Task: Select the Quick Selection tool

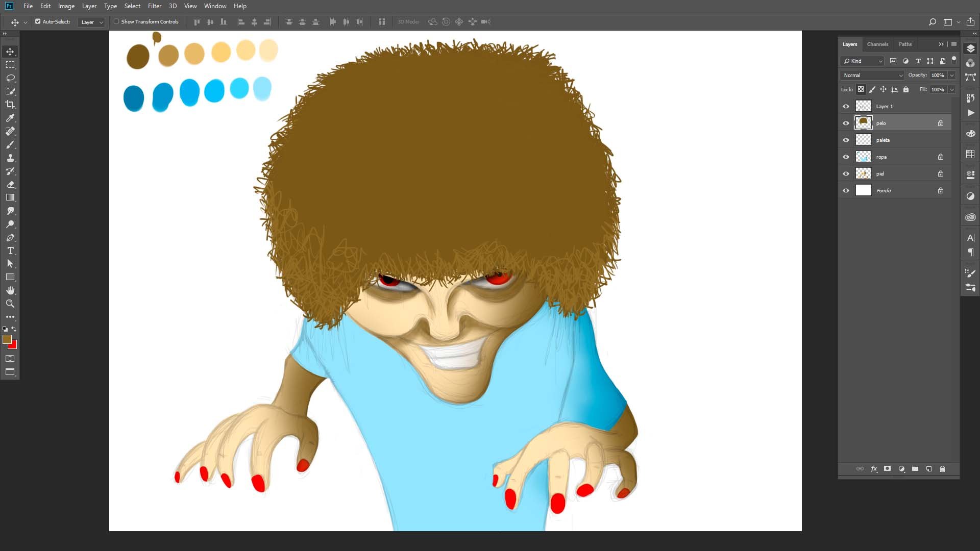Action: point(10,91)
